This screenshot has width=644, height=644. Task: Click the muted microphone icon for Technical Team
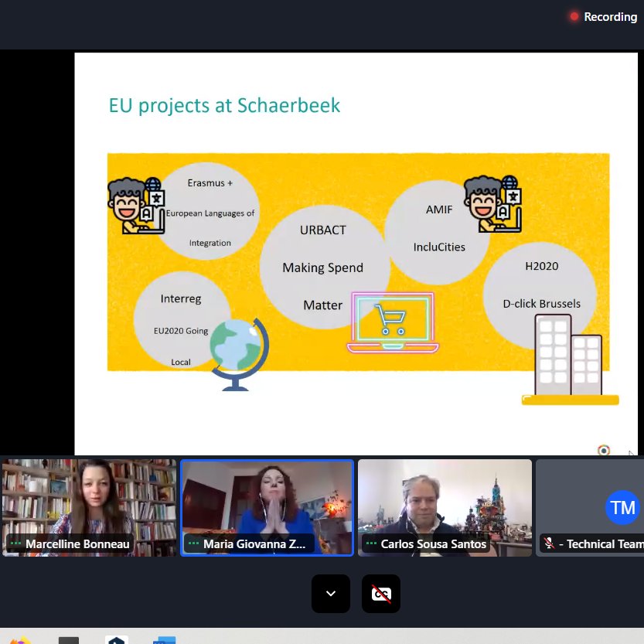pos(549,543)
